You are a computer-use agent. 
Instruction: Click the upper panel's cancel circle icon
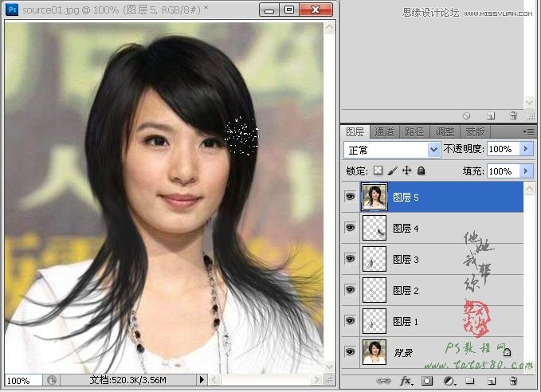(466, 116)
